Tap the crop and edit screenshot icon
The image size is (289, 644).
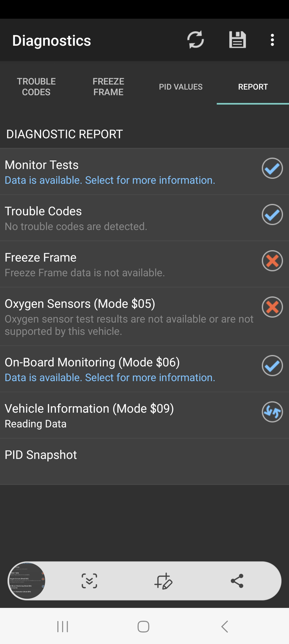click(163, 581)
